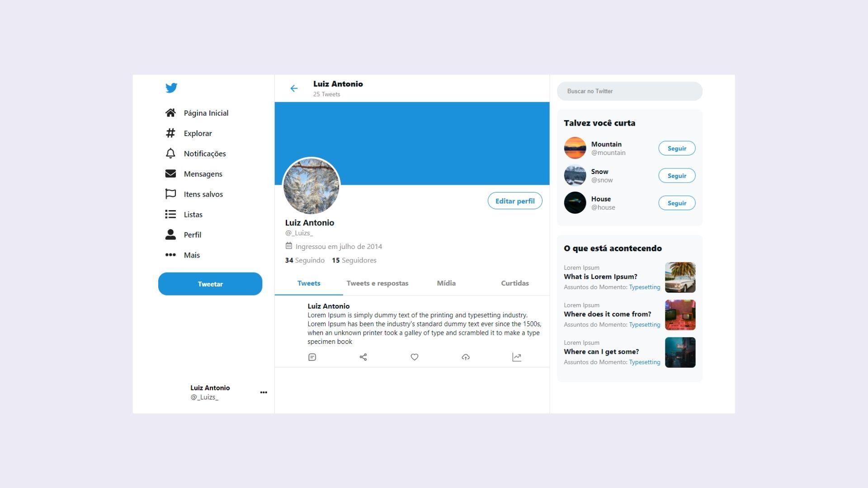Select the Itens salvos bookmark icon
Viewport: 868px width, 488px height.
click(x=170, y=194)
